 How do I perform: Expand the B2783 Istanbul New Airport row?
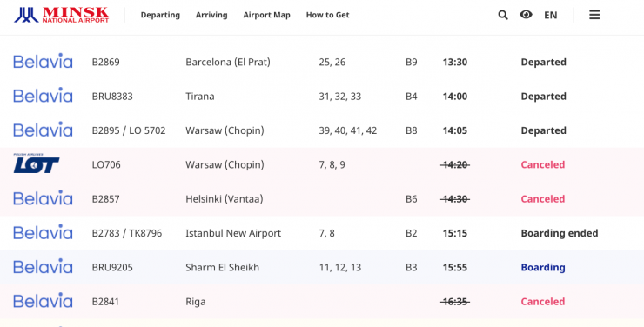(x=322, y=233)
